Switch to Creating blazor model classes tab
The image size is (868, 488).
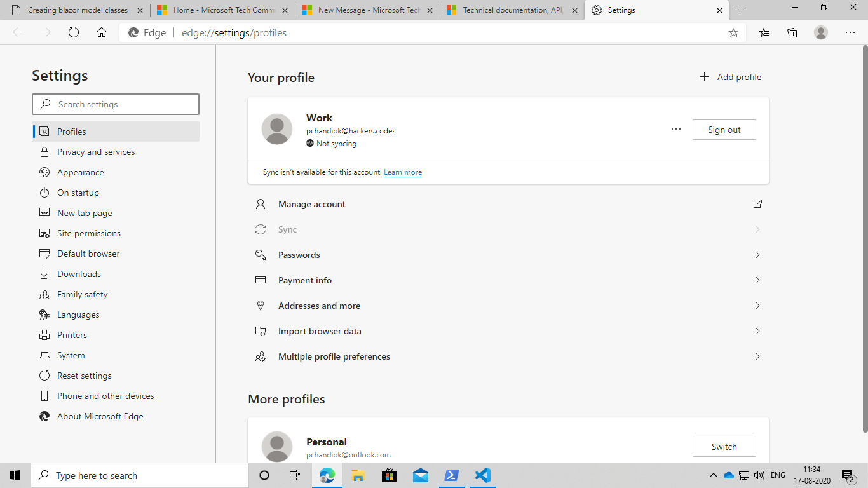(x=78, y=10)
